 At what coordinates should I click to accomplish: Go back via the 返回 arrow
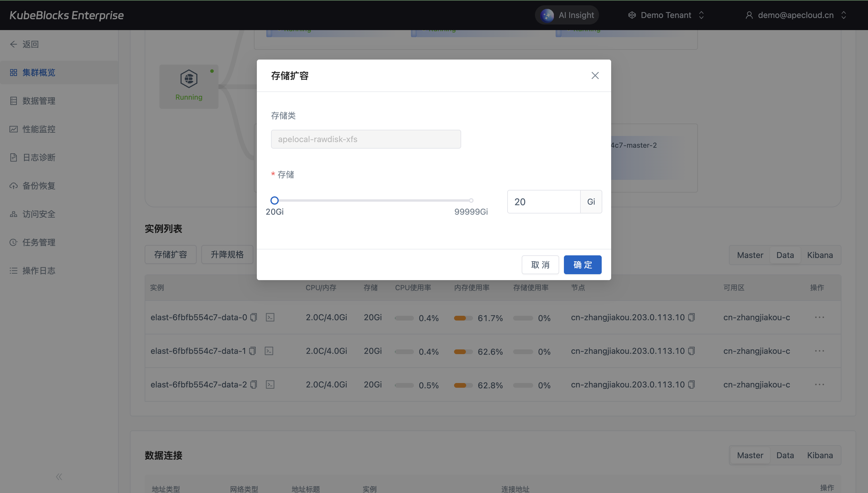click(14, 44)
